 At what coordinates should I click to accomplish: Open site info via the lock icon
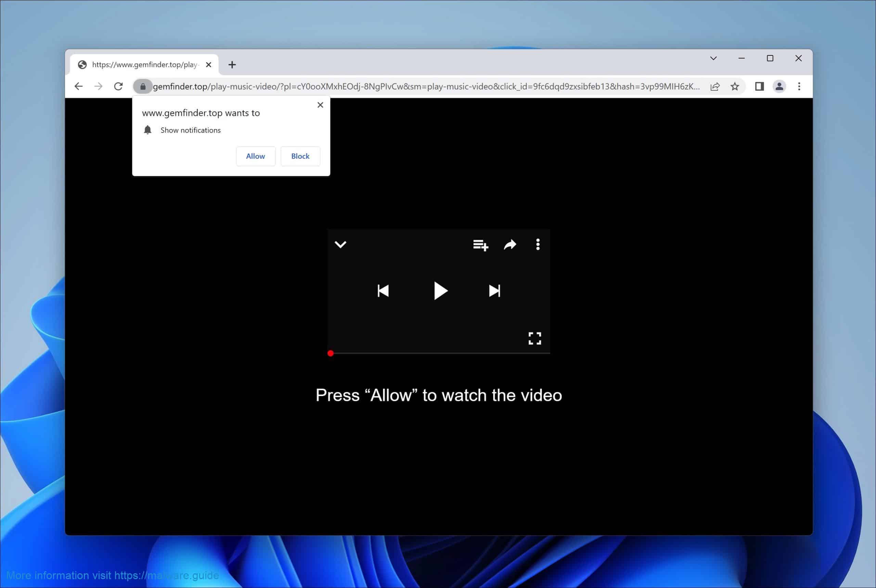[x=143, y=87]
